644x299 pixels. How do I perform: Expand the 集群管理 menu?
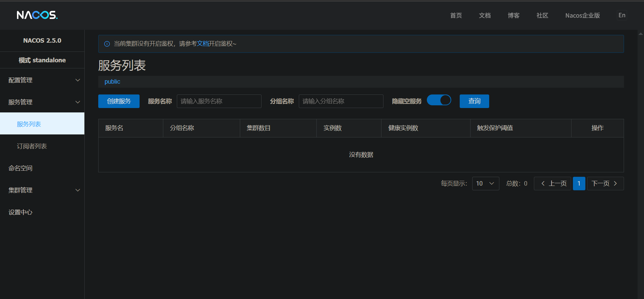[x=42, y=190]
